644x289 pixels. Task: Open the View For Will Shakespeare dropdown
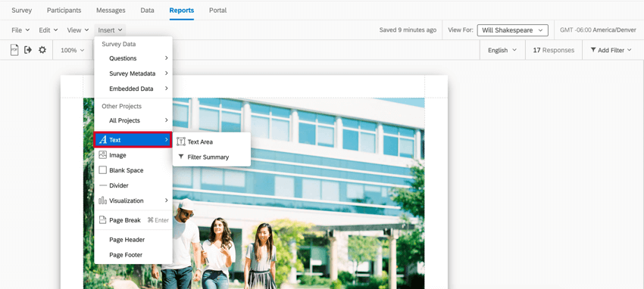[x=513, y=30]
